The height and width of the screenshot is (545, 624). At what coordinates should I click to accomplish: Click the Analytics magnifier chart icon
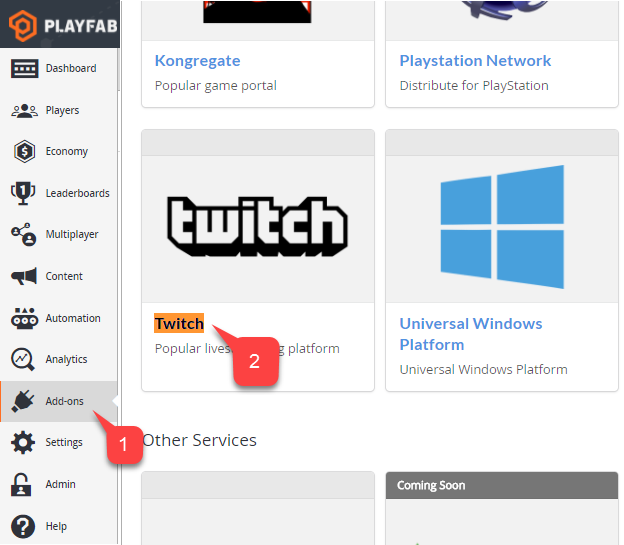point(23,359)
